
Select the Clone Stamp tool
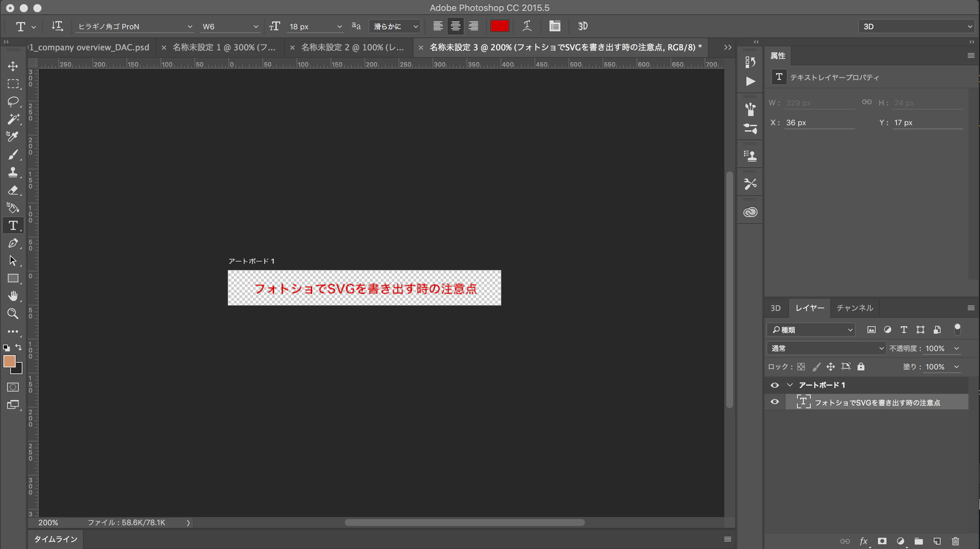13,172
